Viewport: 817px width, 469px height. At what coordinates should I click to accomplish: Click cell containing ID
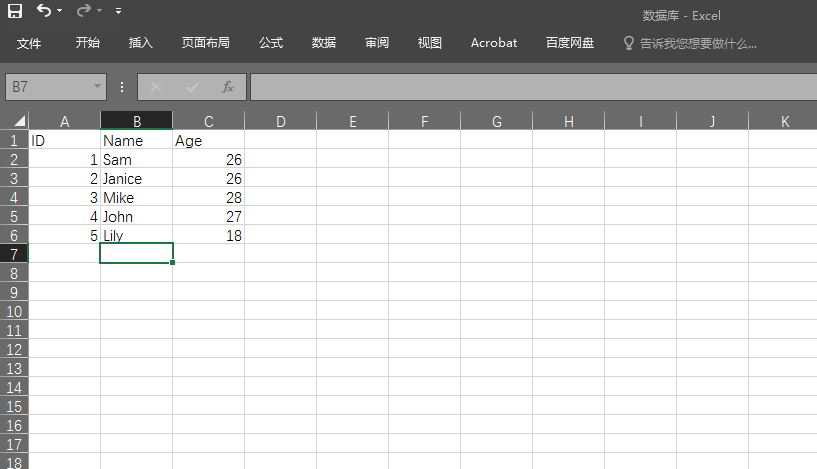coord(65,141)
